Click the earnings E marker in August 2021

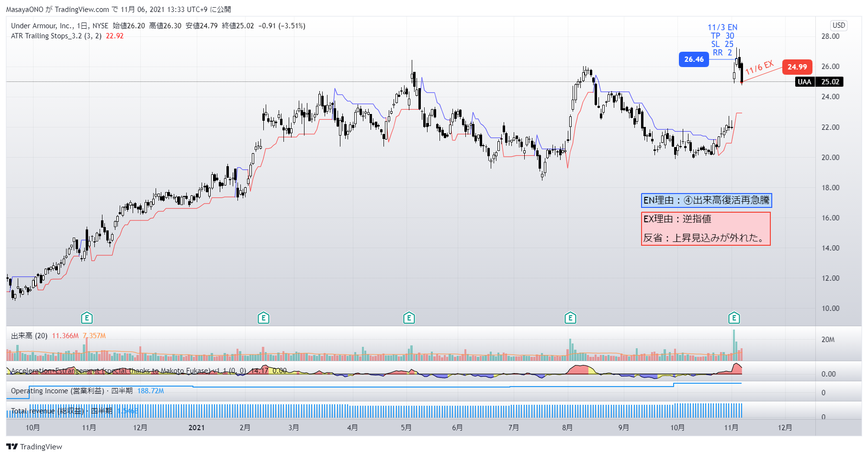[x=570, y=318]
